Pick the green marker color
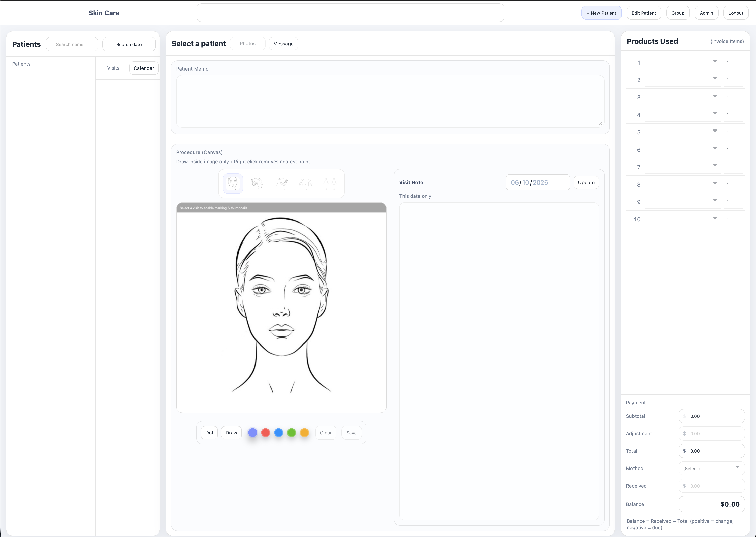Image resolution: width=756 pixels, height=537 pixels. [291, 432]
